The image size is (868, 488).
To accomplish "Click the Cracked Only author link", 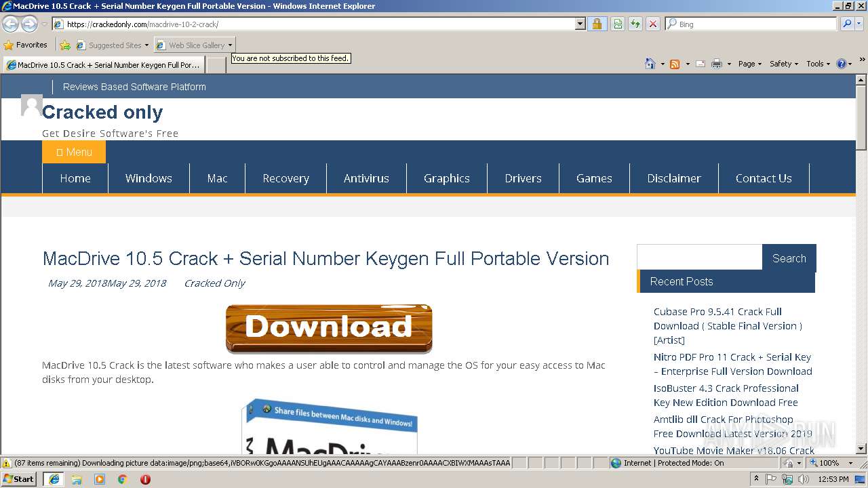I will click(214, 283).
